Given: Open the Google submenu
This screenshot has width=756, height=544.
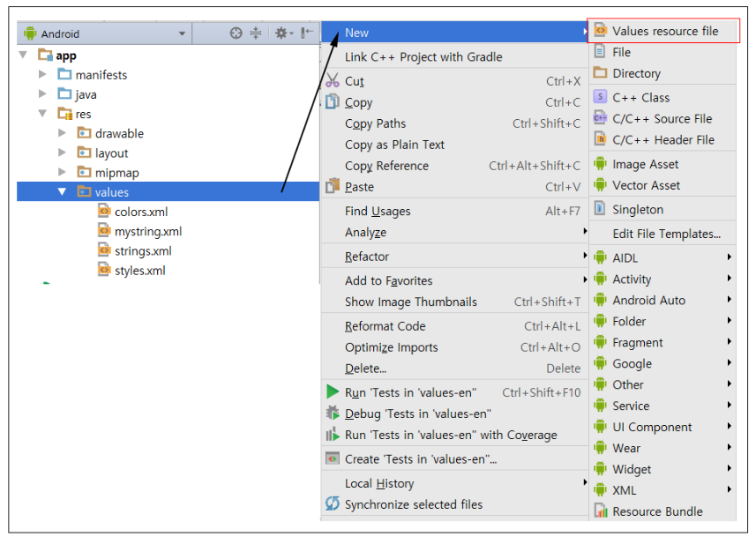Looking at the screenshot, I should point(662,363).
